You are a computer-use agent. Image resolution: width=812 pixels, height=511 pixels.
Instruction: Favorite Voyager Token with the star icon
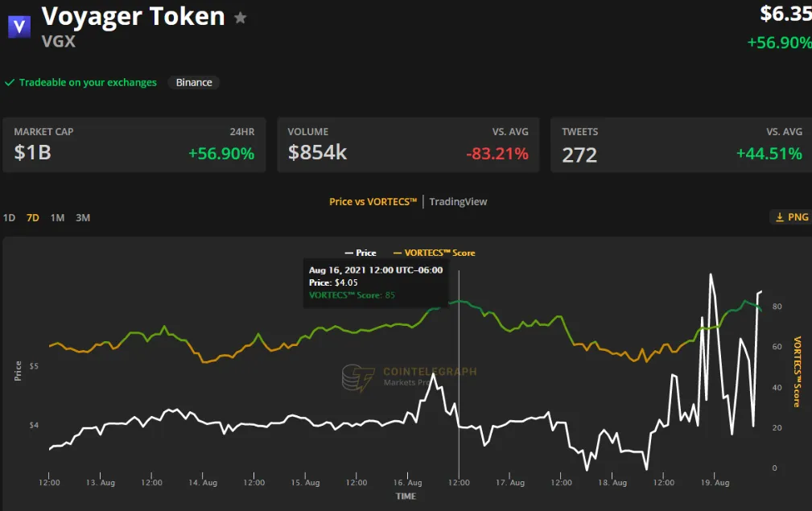[x=240, y=19]
